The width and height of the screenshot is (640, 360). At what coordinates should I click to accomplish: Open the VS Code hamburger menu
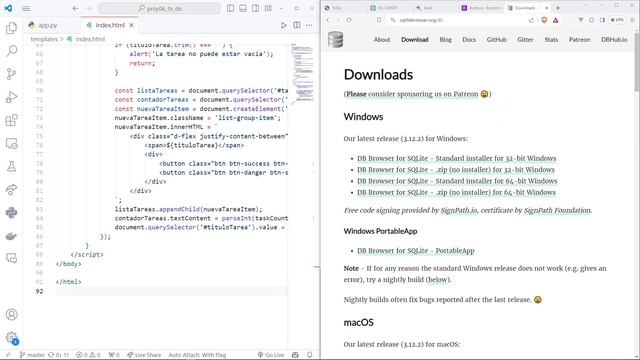pyautogui.click(x=26, y=8)
